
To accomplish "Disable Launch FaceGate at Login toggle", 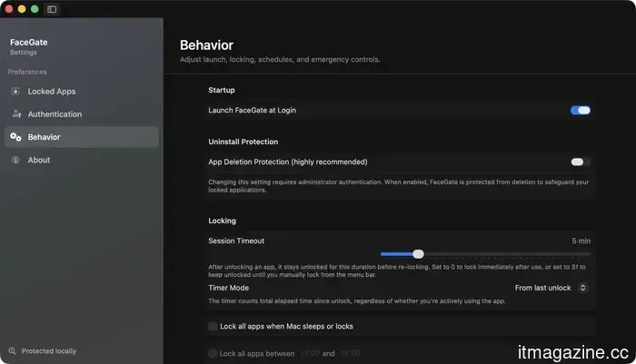I will 580,110.
